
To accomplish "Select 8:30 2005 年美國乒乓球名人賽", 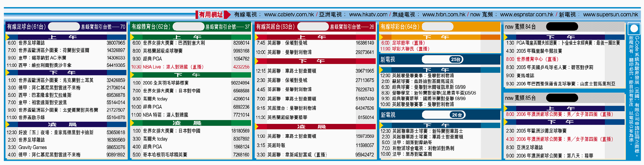I will [549, 67].
